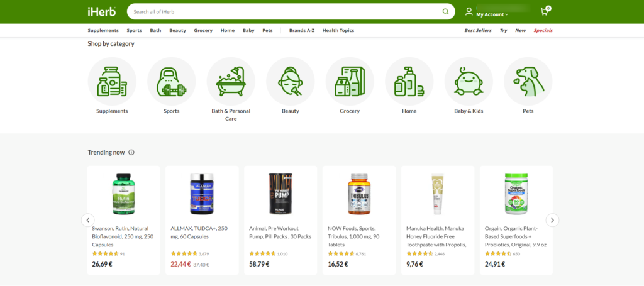Click the search magnifier icon

(446, 11)
